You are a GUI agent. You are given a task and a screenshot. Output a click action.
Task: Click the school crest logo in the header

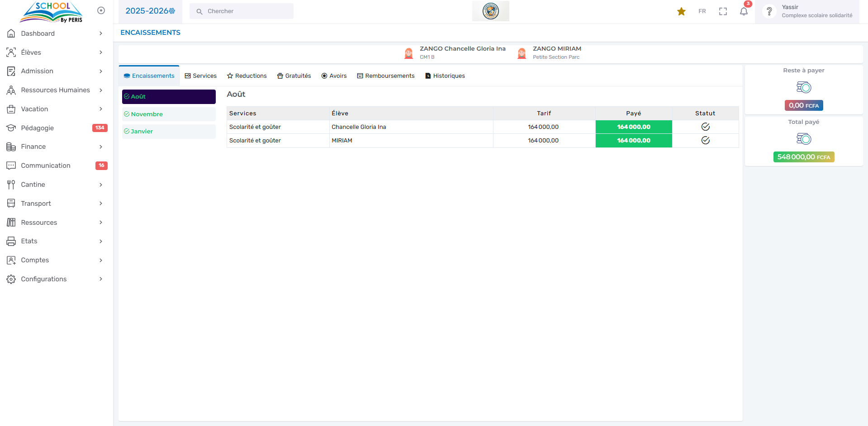[490, 11]
